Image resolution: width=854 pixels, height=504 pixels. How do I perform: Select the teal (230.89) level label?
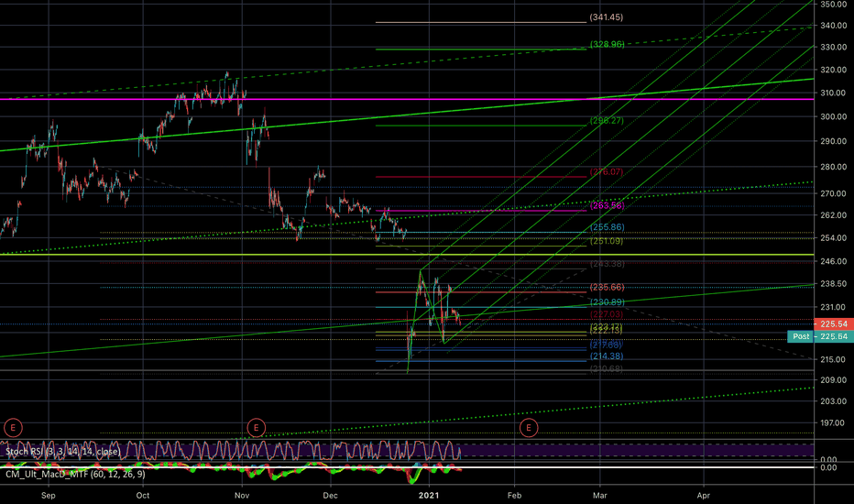coord(608,301)
